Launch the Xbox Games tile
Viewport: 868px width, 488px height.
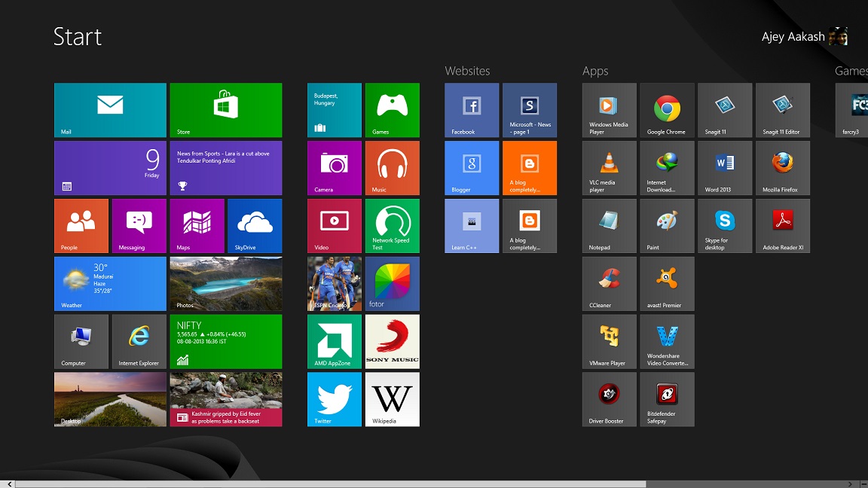(x=393, y=110)
